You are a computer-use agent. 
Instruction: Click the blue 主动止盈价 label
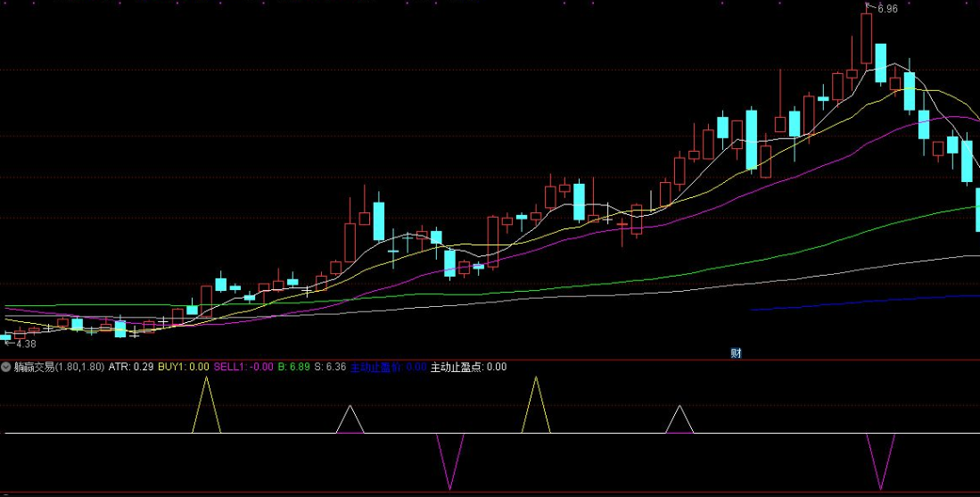click(375, 367)
